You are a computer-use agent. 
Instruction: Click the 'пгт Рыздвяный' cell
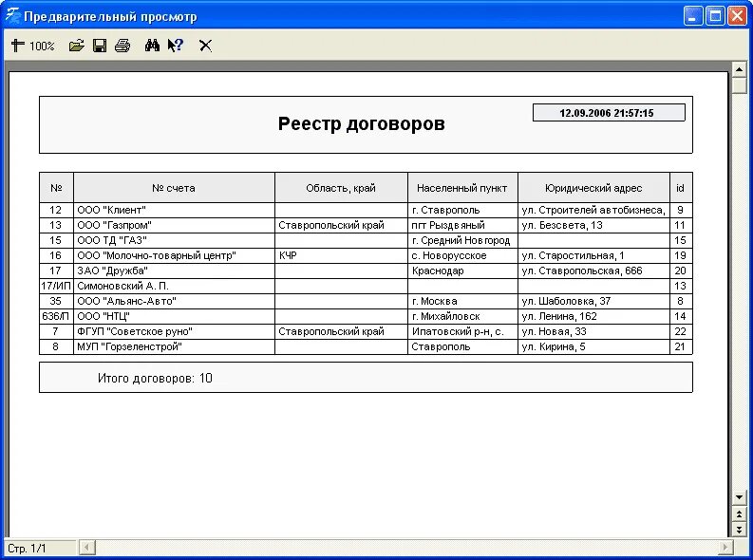462,226
